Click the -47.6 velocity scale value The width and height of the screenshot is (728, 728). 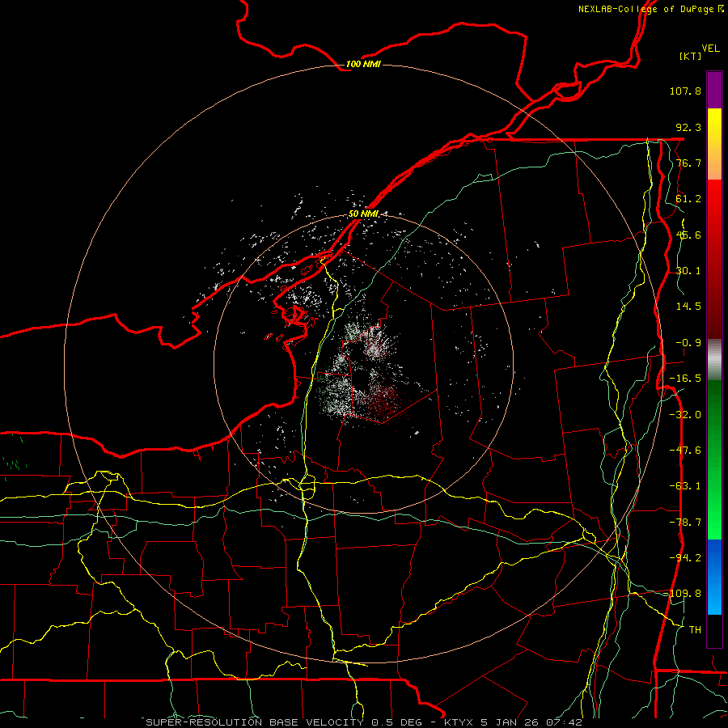click(x=685, y=451)
